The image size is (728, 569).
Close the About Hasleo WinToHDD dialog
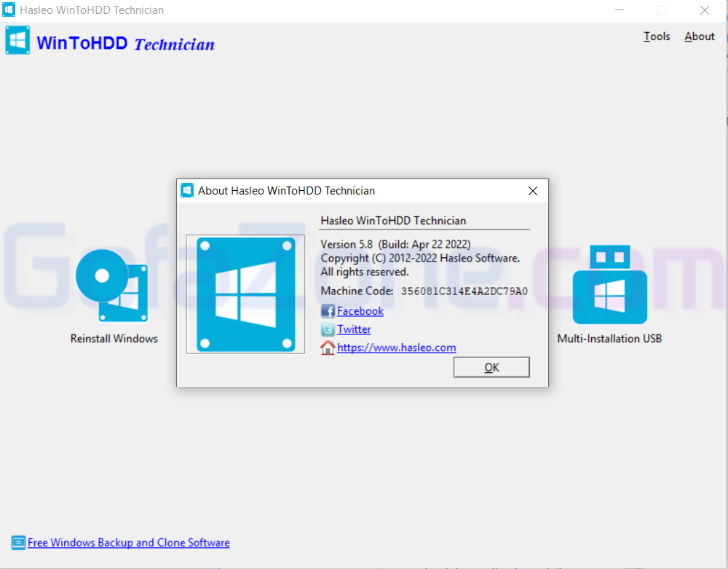pos(532,191)
